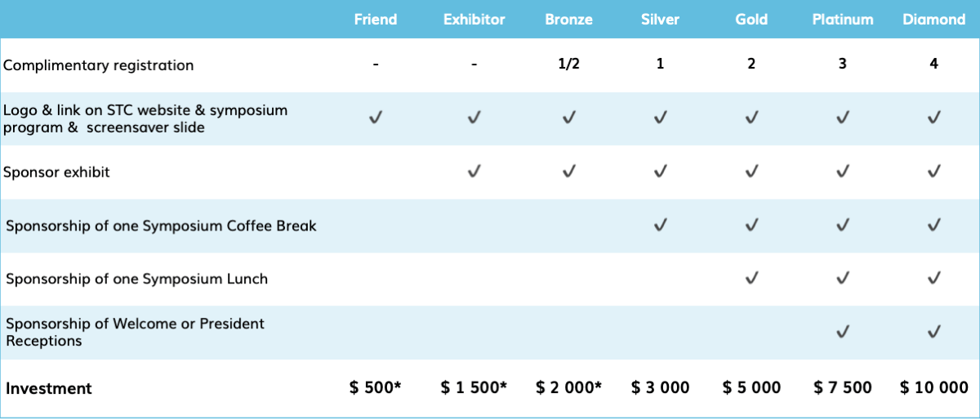Screen dimensions: 980x420
Task: Click Gold checkmark in Logo & link row
Action: 751,118
